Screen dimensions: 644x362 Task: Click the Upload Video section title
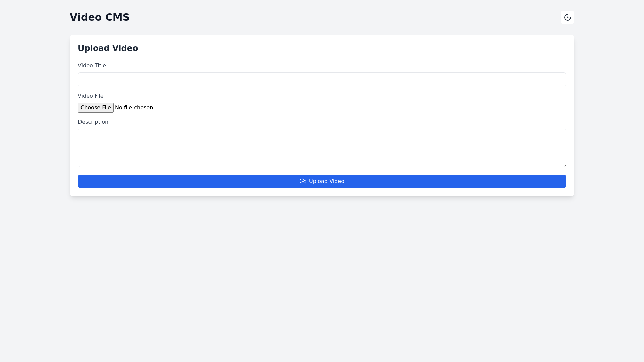pos(108,48)
